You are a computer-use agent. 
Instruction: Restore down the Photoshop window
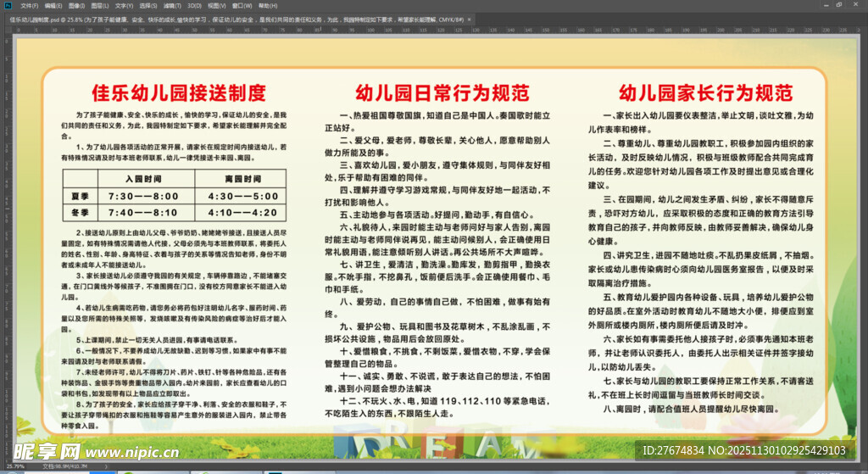click(x=839, y=4)
